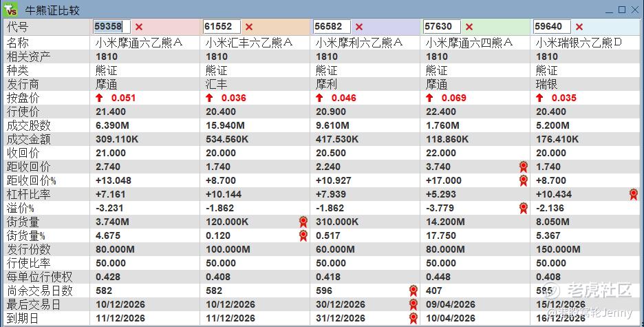Select the name 小米汇丰六乙熊A
The image size is (644, 327).
point(249,43)
